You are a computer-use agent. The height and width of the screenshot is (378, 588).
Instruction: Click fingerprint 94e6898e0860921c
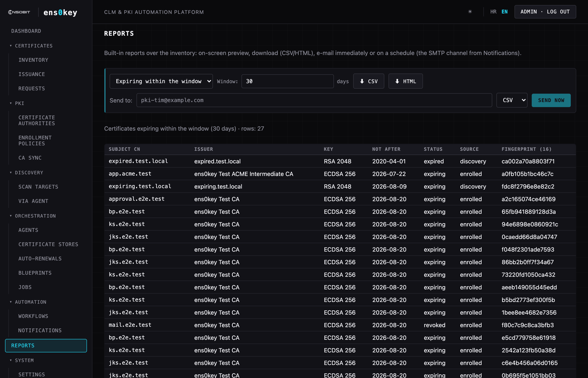click(530, 224)
